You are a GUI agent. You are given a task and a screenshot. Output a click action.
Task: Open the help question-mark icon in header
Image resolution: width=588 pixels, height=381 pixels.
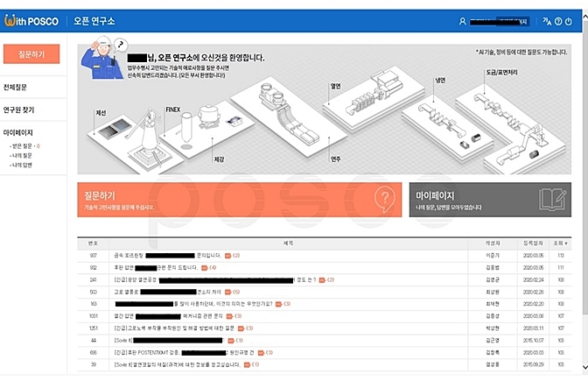[558, 21]
